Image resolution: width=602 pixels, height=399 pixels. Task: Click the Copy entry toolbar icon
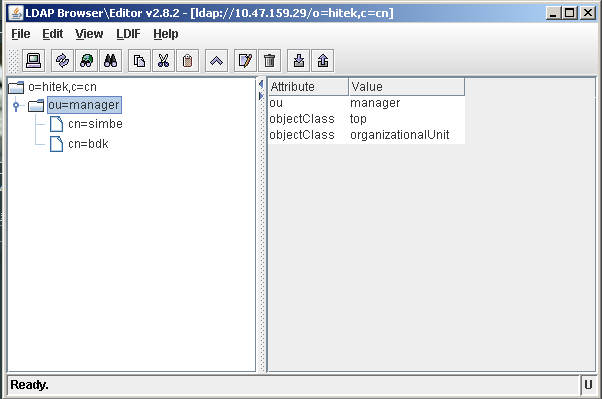coord(139,61)
